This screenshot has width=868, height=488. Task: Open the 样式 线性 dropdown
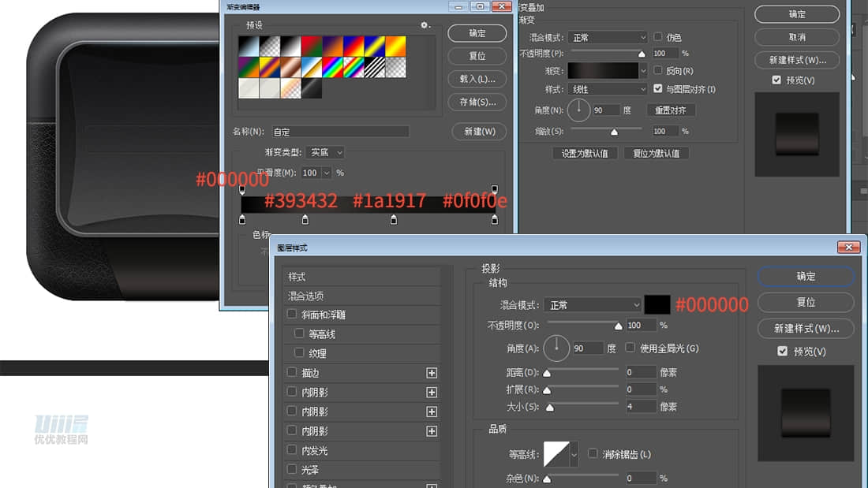[608, 89]
